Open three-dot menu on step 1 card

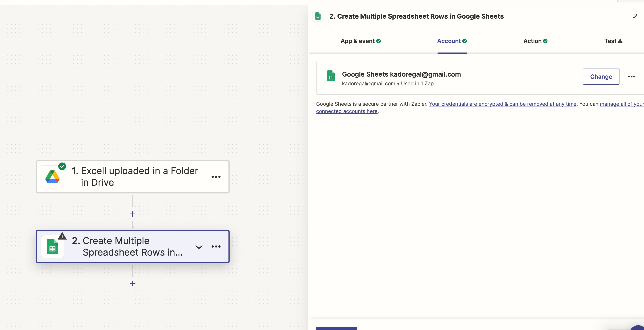click(216, 177)
